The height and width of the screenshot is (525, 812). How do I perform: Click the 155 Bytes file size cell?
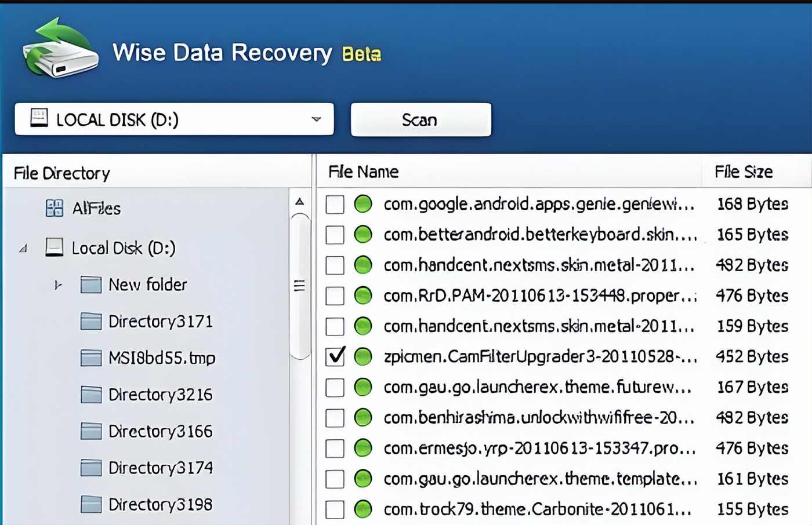pos(753,509)
